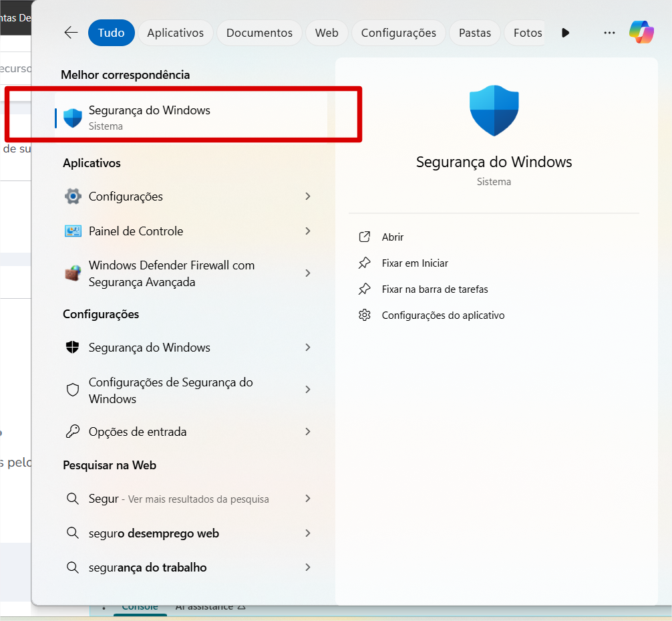Click the key icon for Opções de entrada
This screenshot has height=621, width=672.
[x=73, y=432]
